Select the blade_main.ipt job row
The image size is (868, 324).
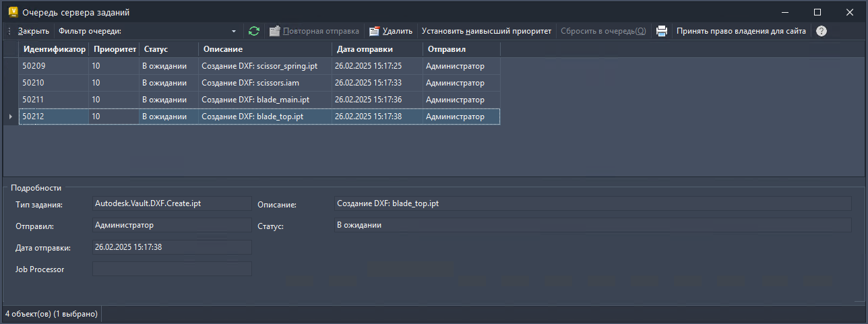point(259,100)
